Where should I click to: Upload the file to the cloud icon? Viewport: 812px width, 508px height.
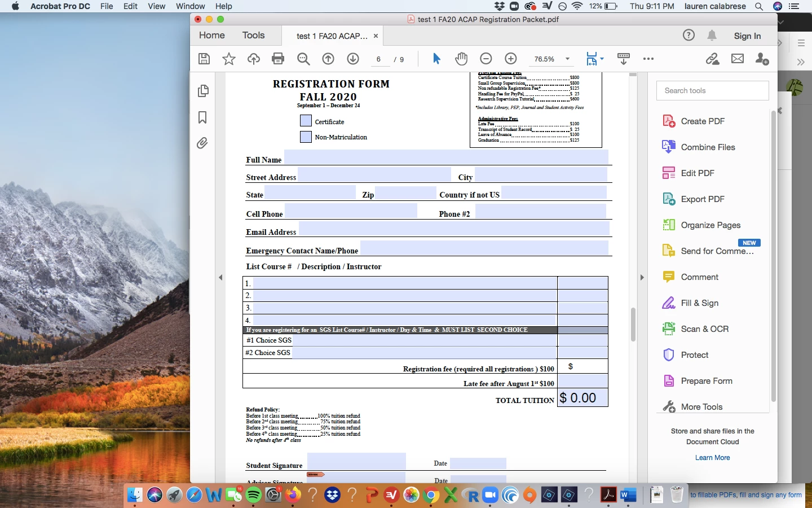pos(254,59)
